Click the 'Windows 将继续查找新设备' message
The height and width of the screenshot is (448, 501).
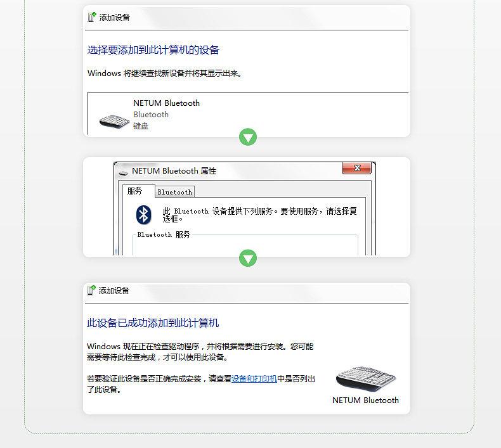tap(164, 73)
